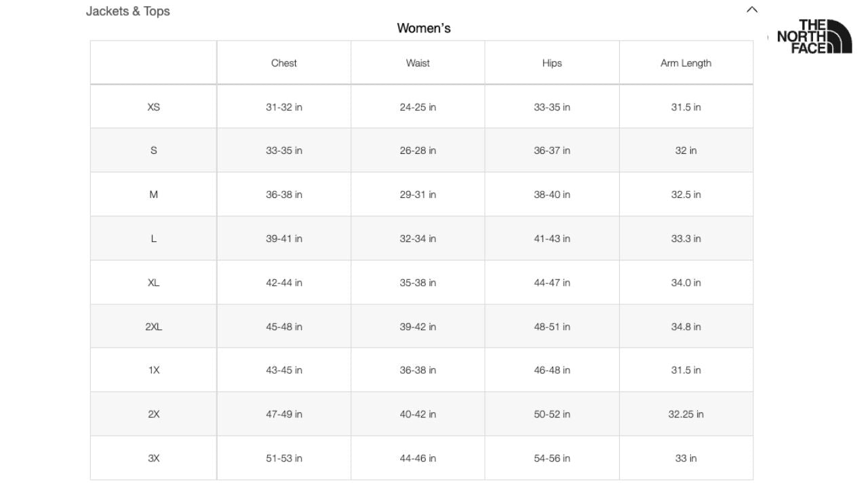Click the Chest column header
Image resolution: width=868 pixels, height=488 pixels.
pyautogui.click(x=283, y=62)
